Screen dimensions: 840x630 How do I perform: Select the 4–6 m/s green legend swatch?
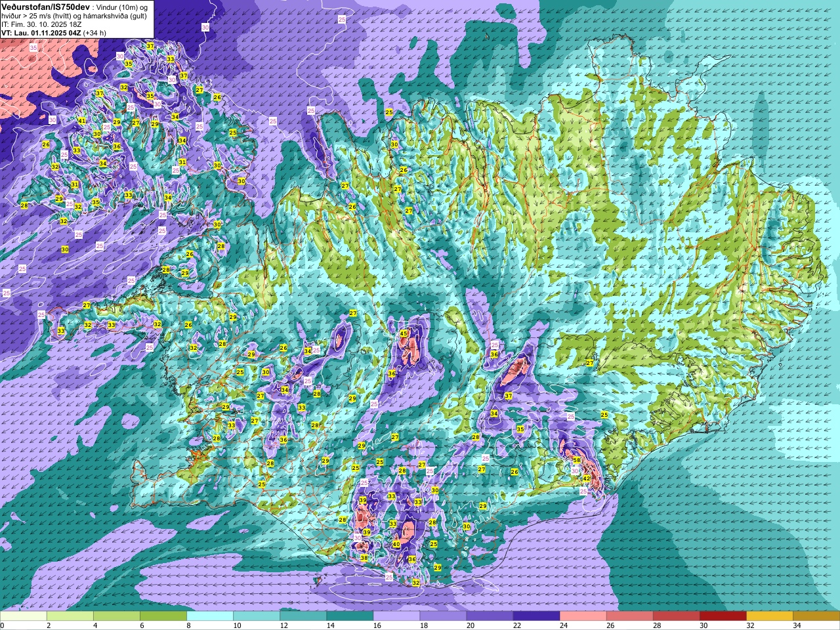(x=117, y=616)
